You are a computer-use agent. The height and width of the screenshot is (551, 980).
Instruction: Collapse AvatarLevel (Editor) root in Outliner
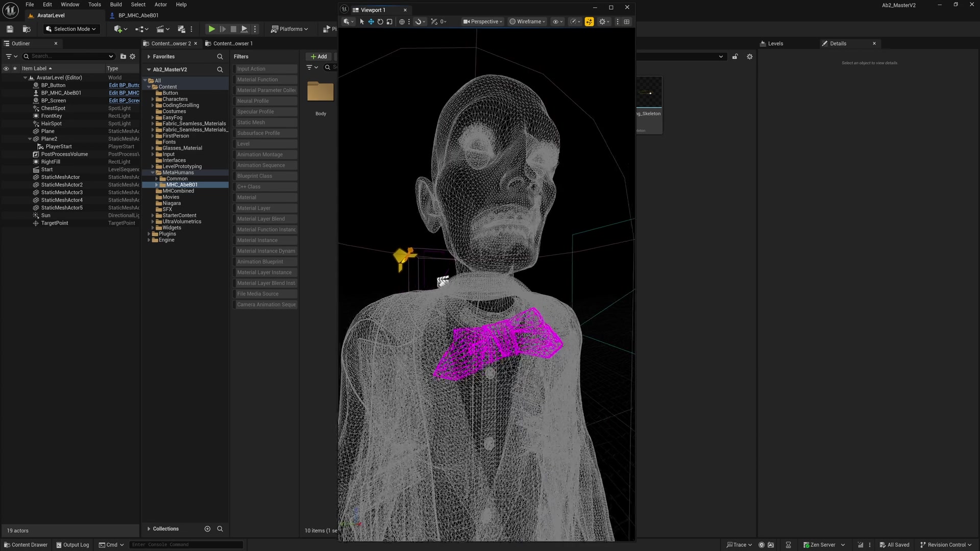[x=25, y=78]
